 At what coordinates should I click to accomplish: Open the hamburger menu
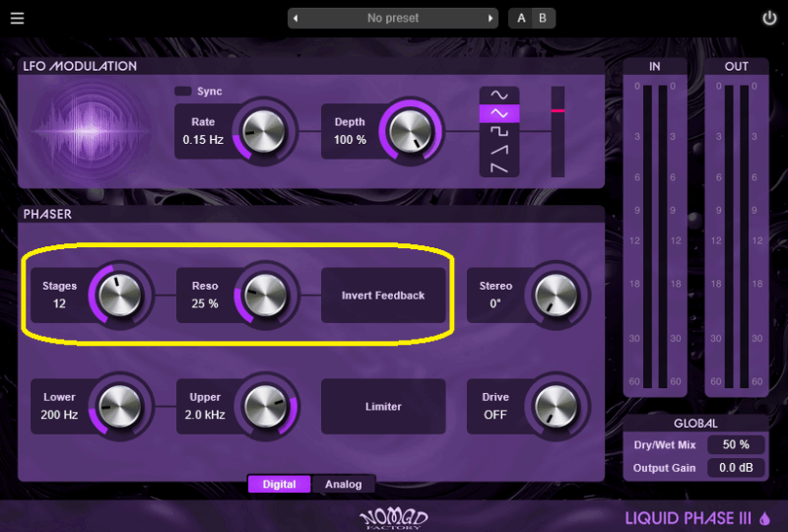[x=17, y=18]
